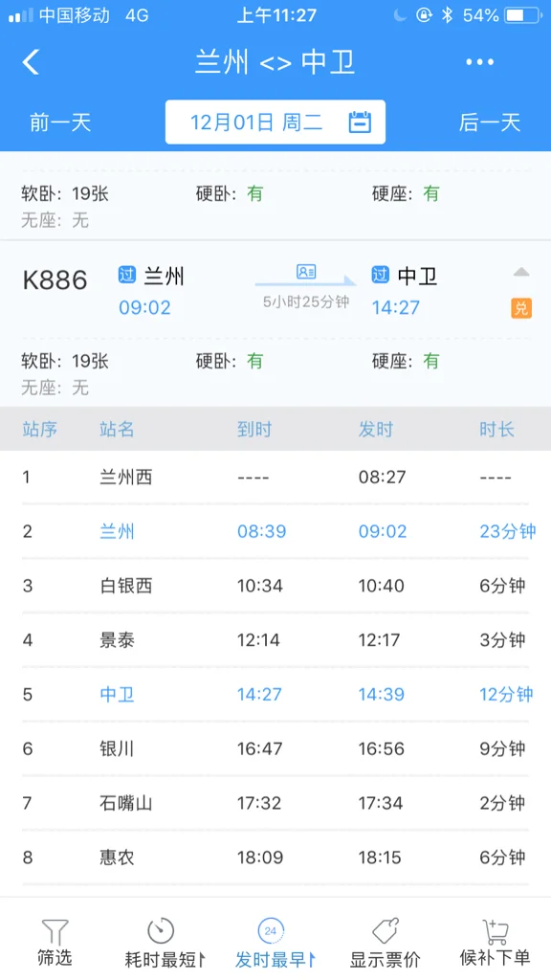
Task: Tap the orange 兑 exchange badge
Action: point(521,309)
